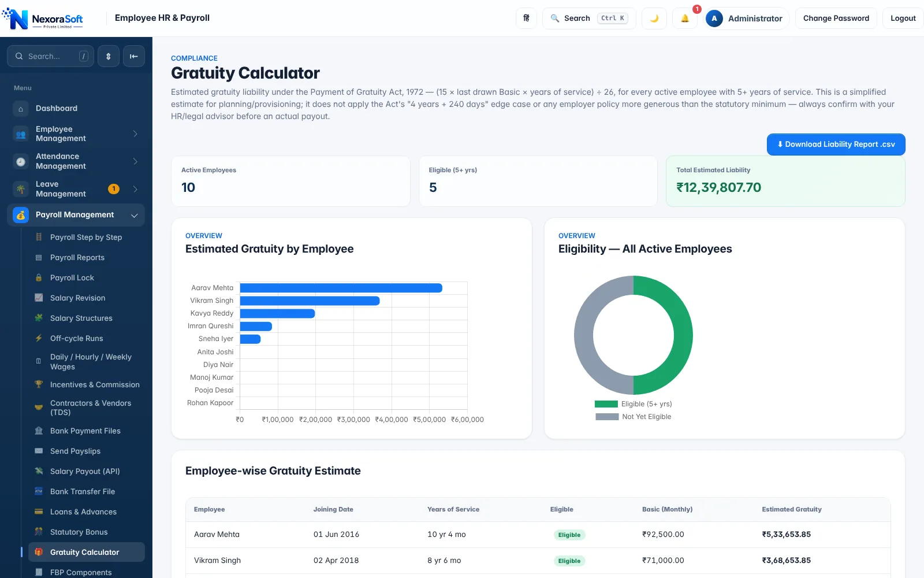Click the Gratuity Calculator gift icon

click(x=39, y=553)
